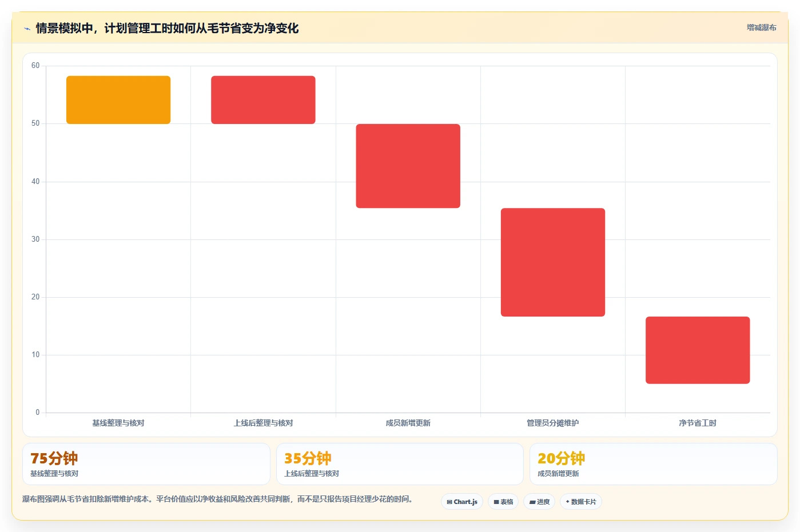Click the x-axis label 净节省工时
800x532 pixels.
tap(698, 423)
